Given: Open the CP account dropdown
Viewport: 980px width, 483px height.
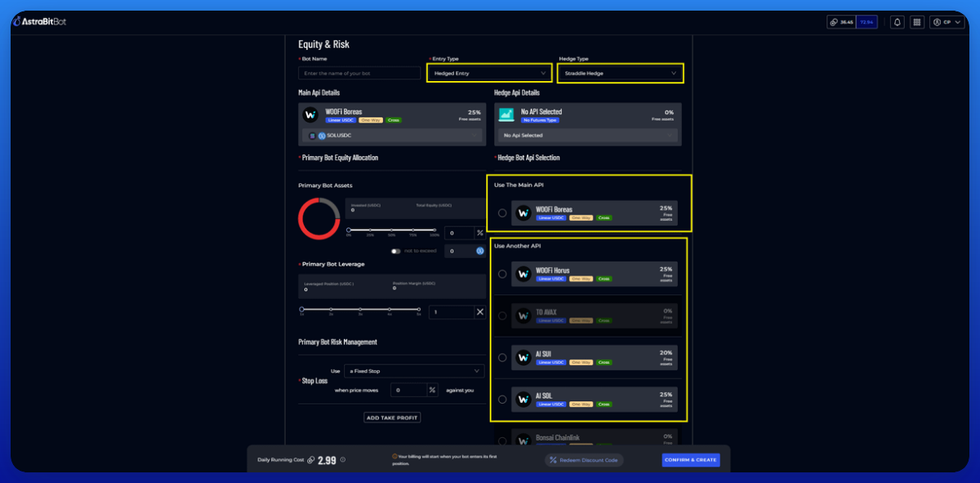Looking at the screenshot, I should click(x=947, y=22).
